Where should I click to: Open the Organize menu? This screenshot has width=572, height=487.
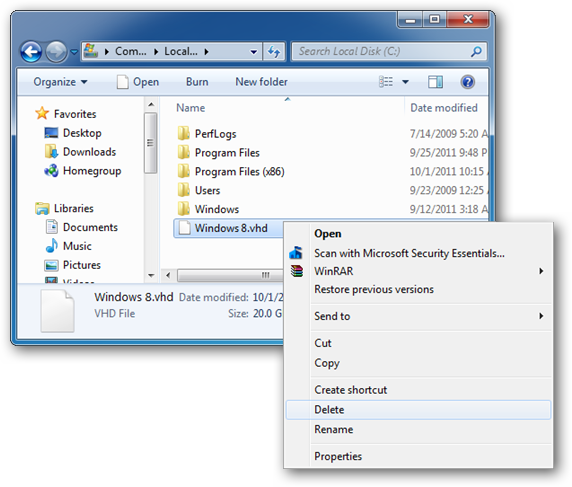60,82
